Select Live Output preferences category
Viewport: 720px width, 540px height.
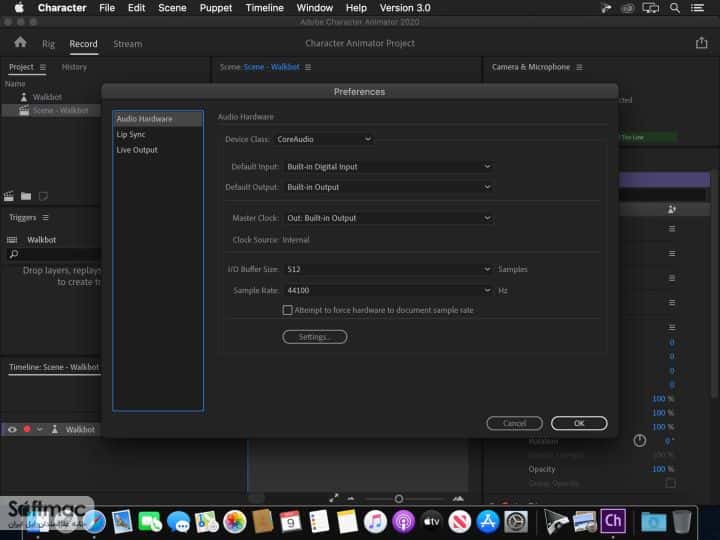158,150
